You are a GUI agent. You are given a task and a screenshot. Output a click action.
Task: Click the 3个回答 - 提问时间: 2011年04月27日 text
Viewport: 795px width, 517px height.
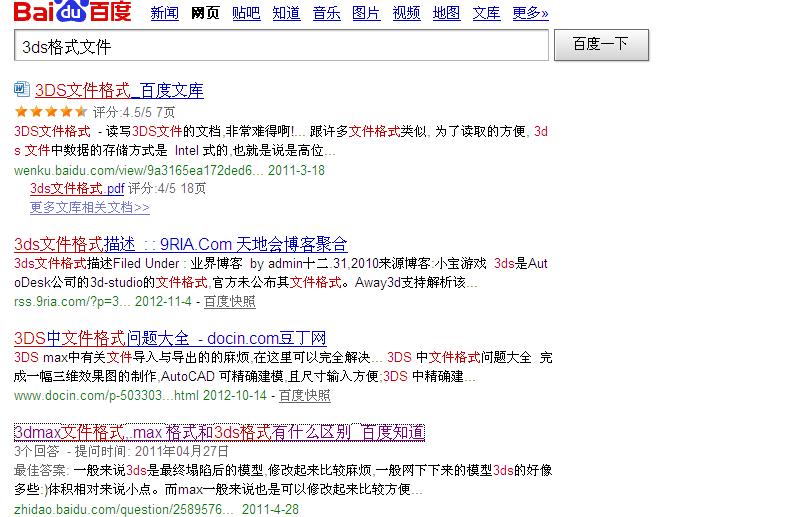[x=121, y=451]
